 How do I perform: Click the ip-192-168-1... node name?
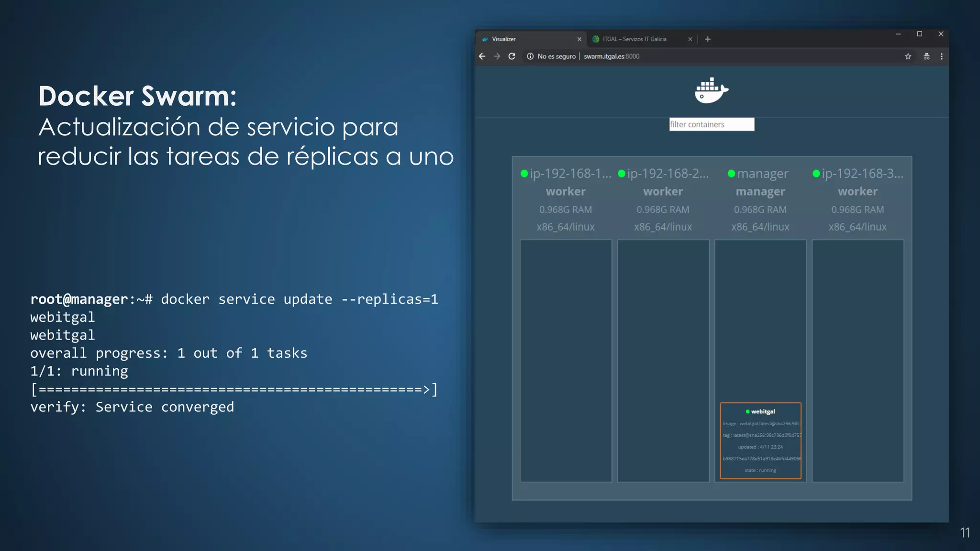[x=570, y=174]
